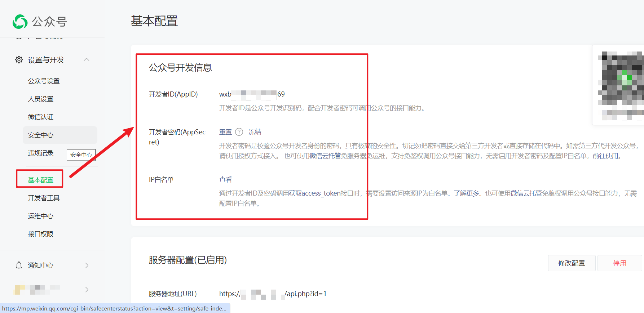Open 违规记录 menu item

click(41, 153)
